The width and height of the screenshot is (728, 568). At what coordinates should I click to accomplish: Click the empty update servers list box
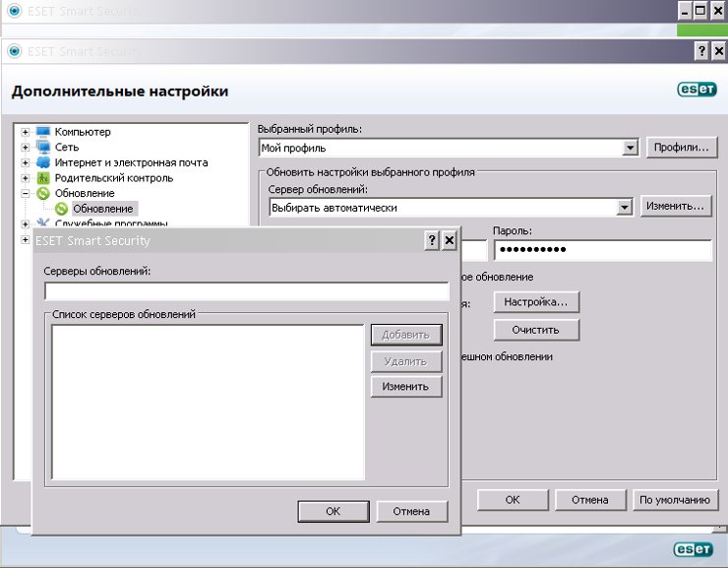tap(208, 402)
